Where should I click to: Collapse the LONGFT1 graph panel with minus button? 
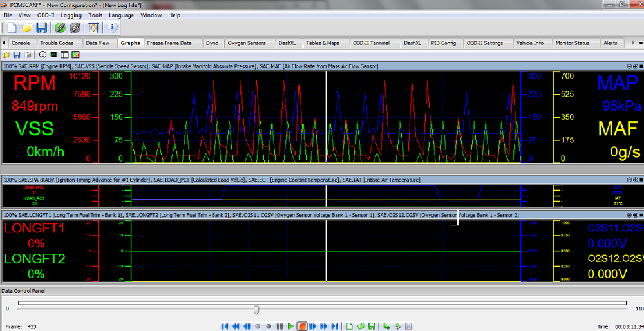[629, 214]
